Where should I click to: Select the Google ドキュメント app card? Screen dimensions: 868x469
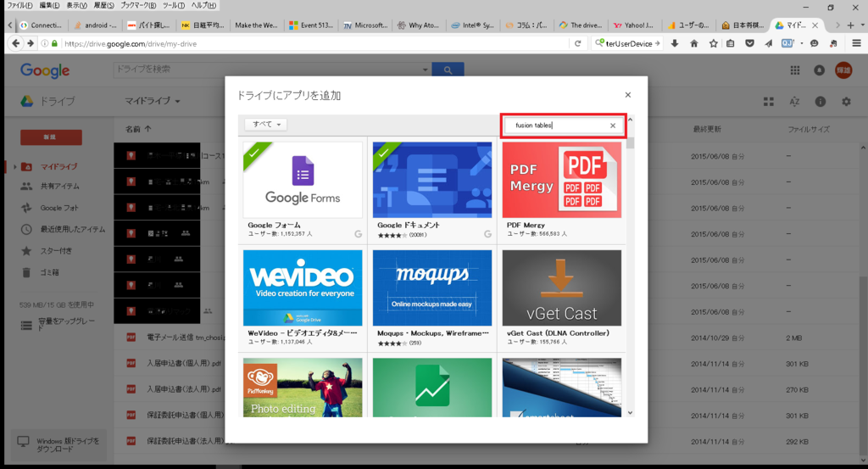[x=432, y=191]
